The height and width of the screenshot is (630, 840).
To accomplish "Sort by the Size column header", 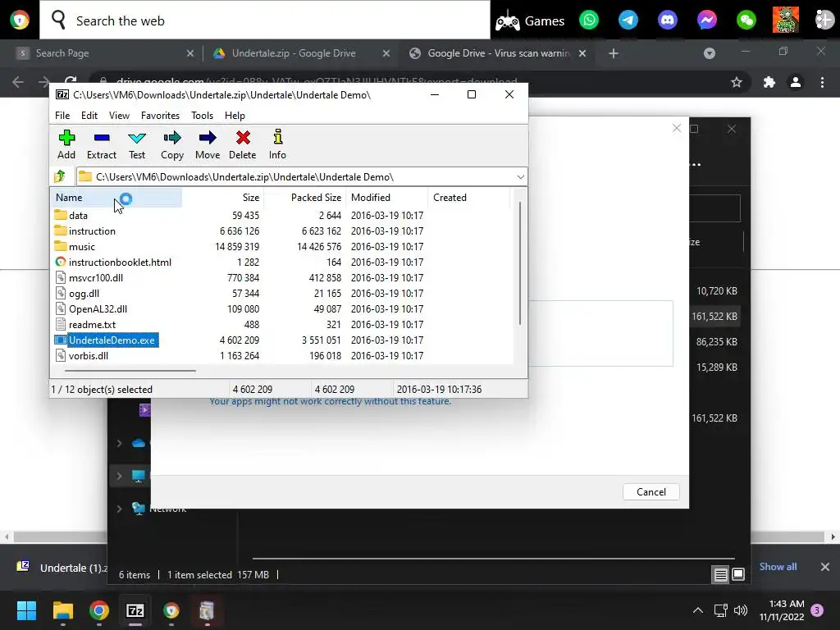I will (223, 197).
